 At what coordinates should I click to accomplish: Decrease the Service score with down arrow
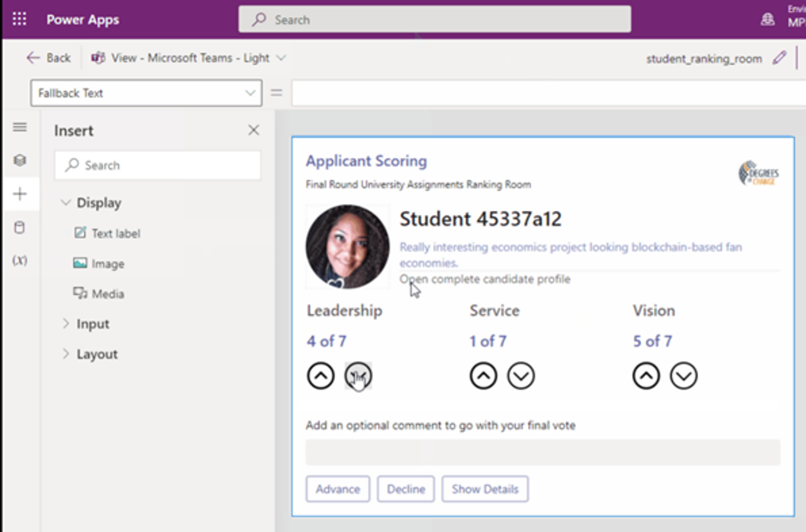(521, 376)
